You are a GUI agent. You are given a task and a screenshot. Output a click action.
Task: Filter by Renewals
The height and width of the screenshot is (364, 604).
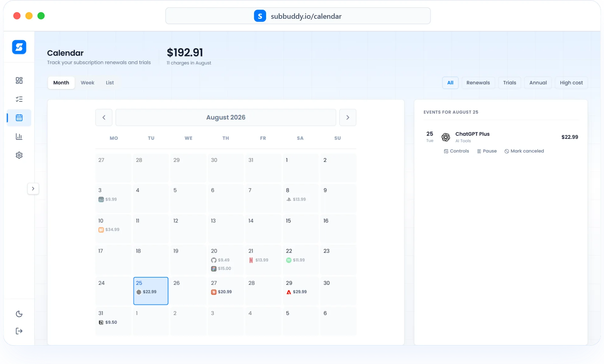pyautogui.click(x=478, y=83)
